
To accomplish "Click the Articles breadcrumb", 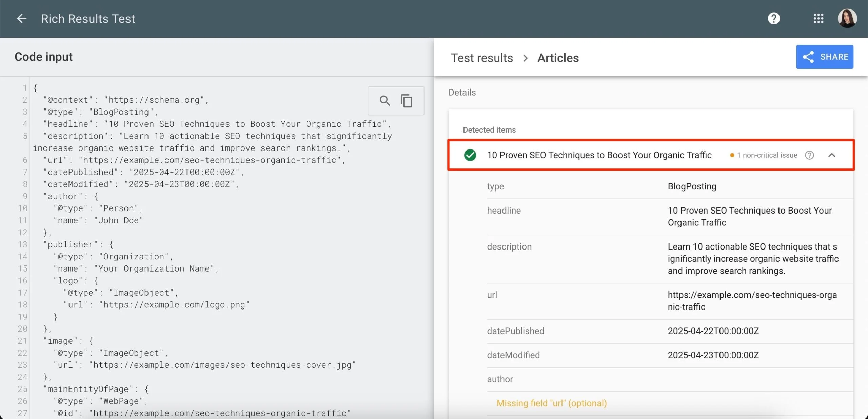I will 558,58.
